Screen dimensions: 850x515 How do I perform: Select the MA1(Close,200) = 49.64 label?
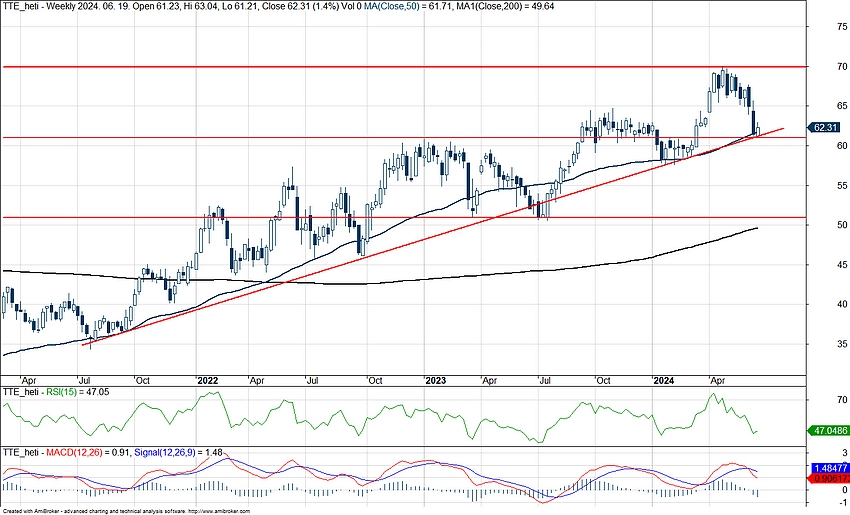click(507, 7)
